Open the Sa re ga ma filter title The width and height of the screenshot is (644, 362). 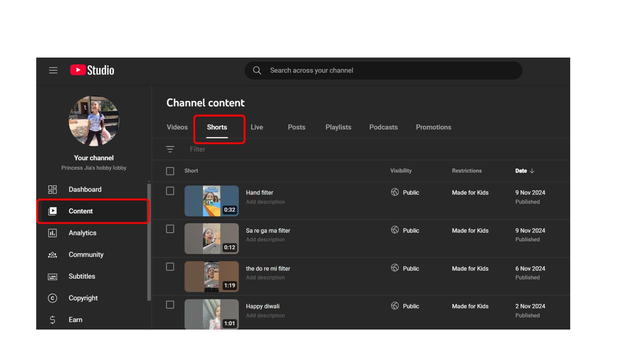point(268,231)
